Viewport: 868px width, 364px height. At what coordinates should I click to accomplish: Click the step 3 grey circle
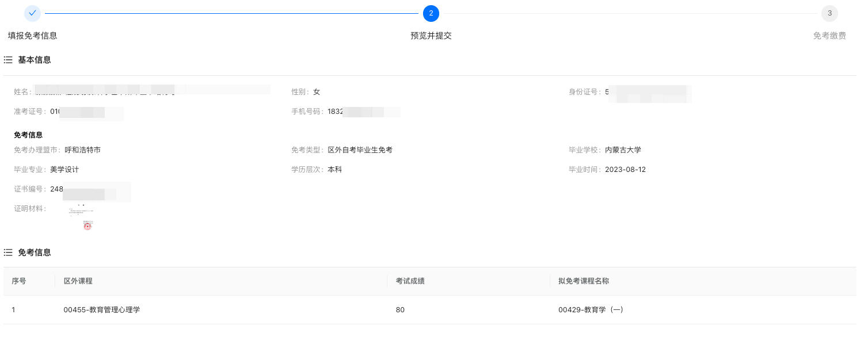(x=829, y=13)
